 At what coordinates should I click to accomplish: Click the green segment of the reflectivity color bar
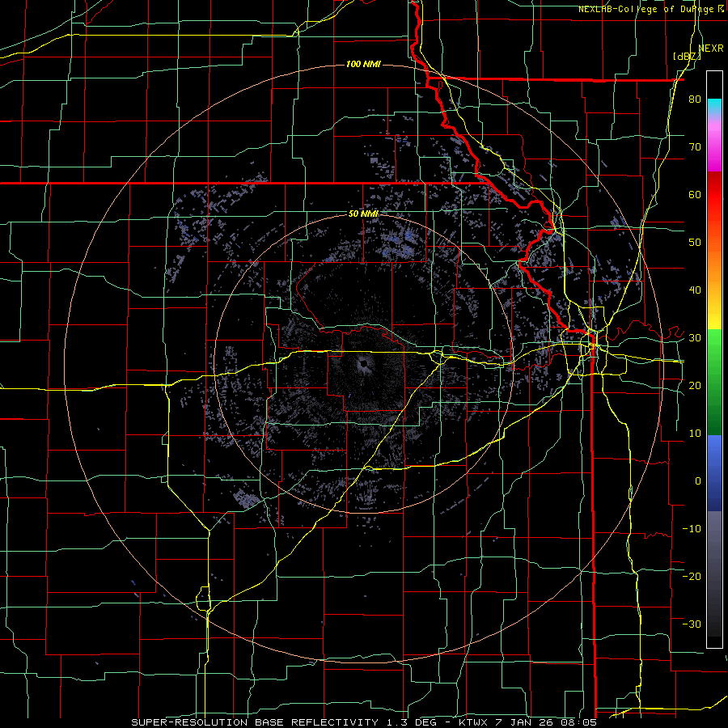714,382
